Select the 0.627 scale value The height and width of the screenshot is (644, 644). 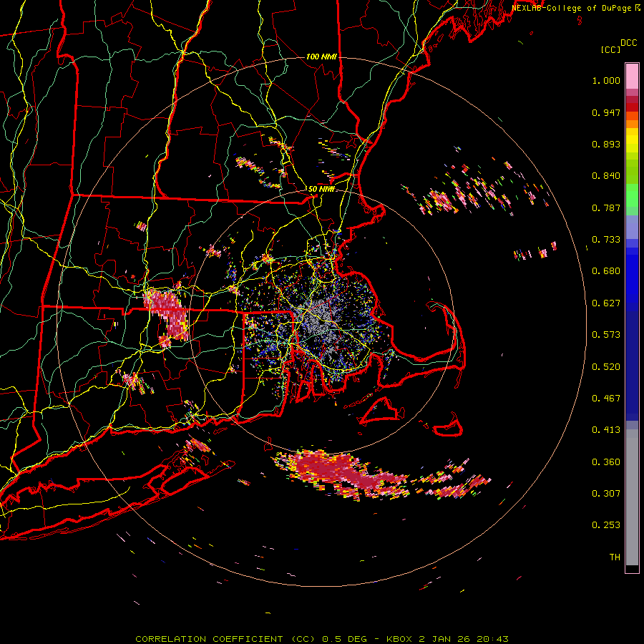(x=606, y=303)
